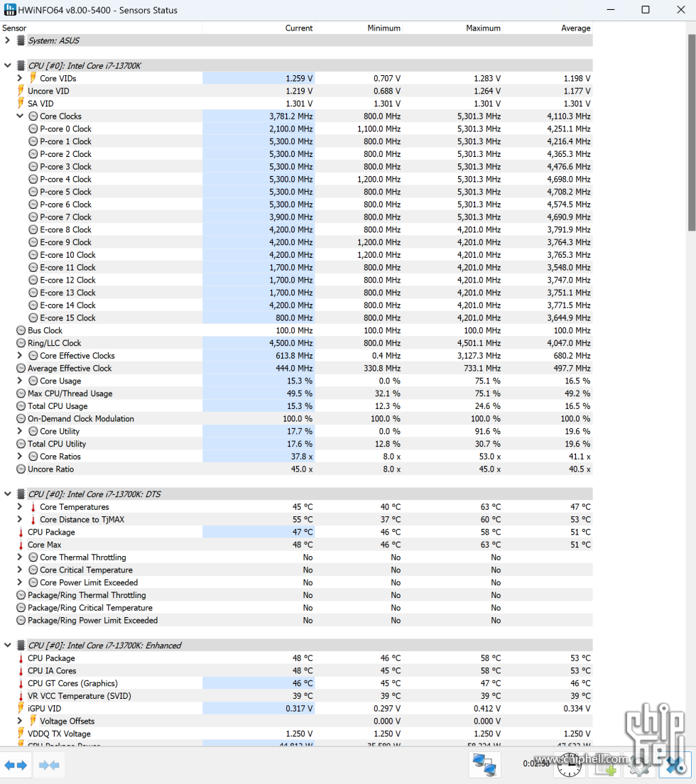Click the chip icon beside System: ASUS
The width and height of the screenshot is (696, 784).
[x=21, y=40]
